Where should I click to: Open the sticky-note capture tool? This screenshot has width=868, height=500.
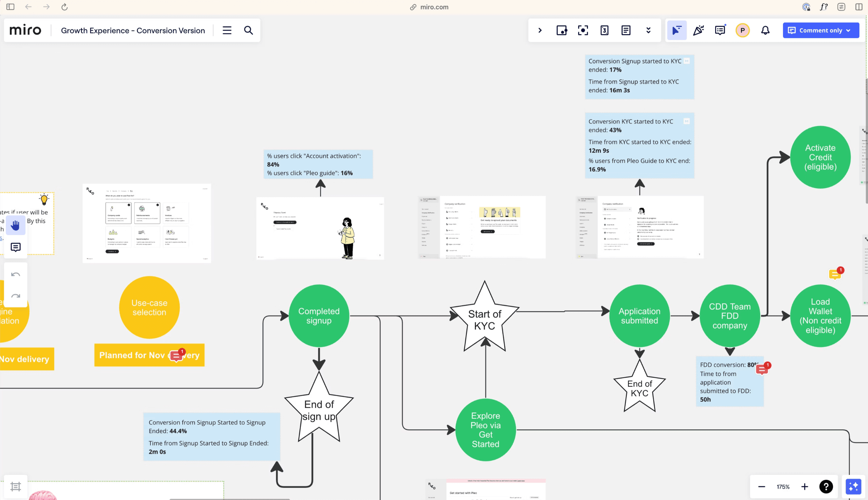coord(562,30)
